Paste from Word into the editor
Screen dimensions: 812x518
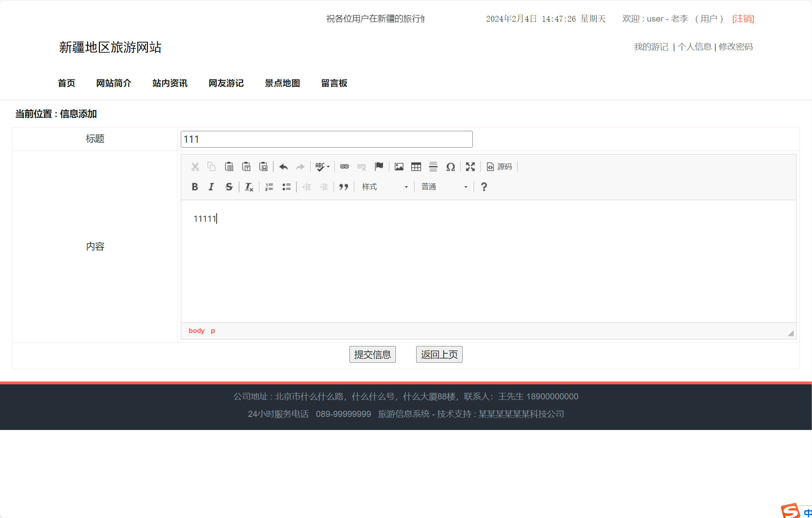[x=263, y=167]
